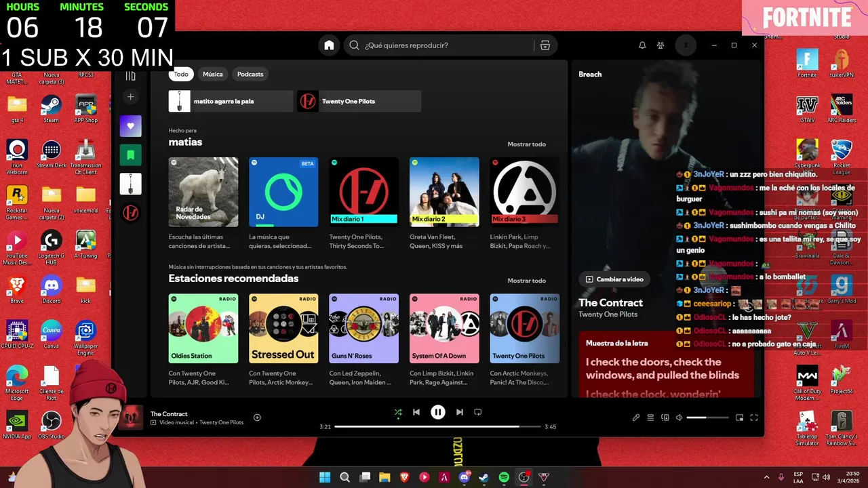Screen dimensions: 868x488
Task: Open File Explorer from taskbar
Action: 384,477
